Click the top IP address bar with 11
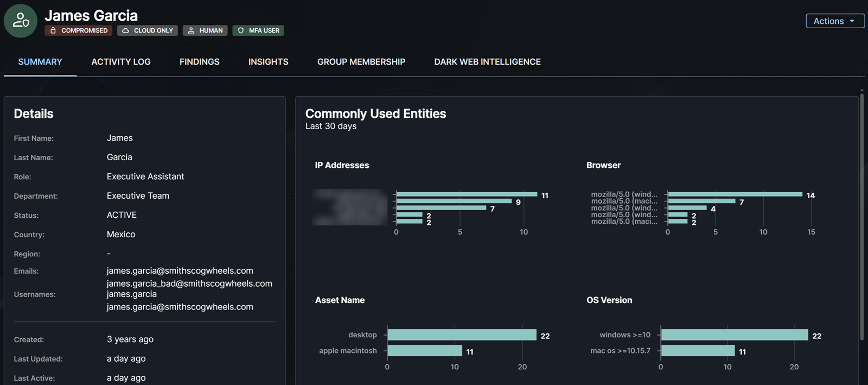The image size is (868, 385). point(467,194)
